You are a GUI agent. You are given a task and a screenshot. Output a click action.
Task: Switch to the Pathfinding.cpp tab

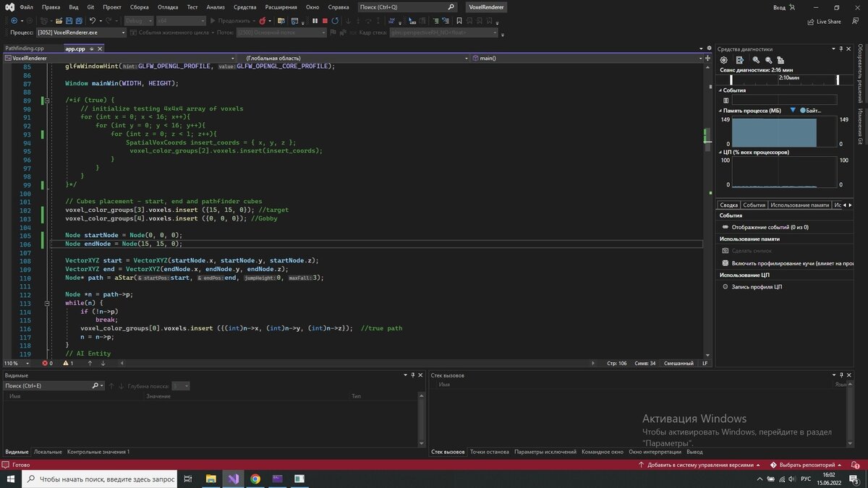click(x=25, y=48)
